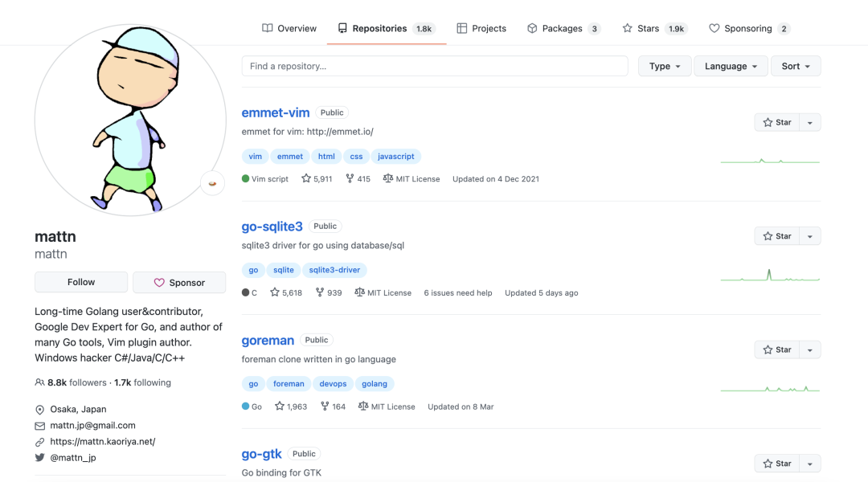Click the goreman activity sparkline graph
This screenshot has height=482, width=868.
(x=770, y=389)
